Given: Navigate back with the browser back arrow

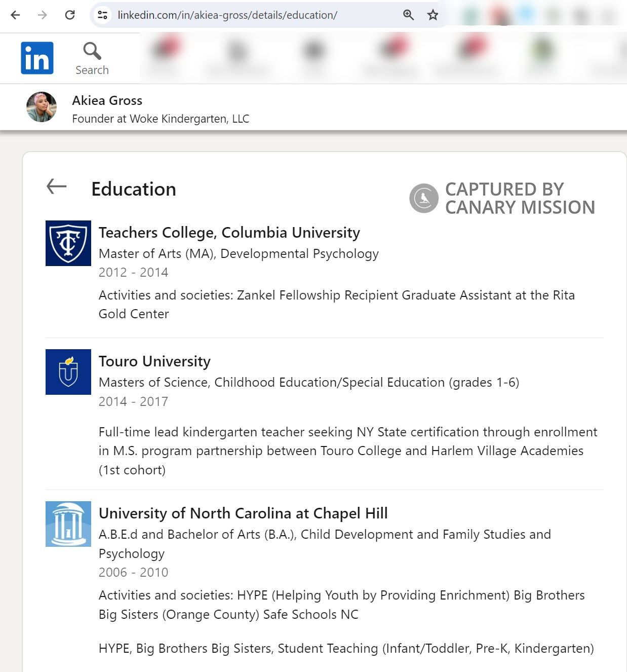Looking at the screenshot, I should point(16,15).
